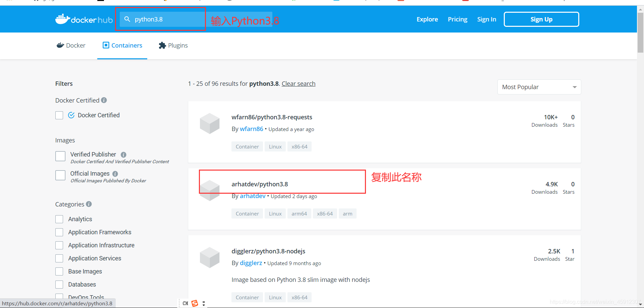Click the Docker tab whale icon
This screenshot has height=308, width=644.
pyautogui.click(x=60, y=45)
